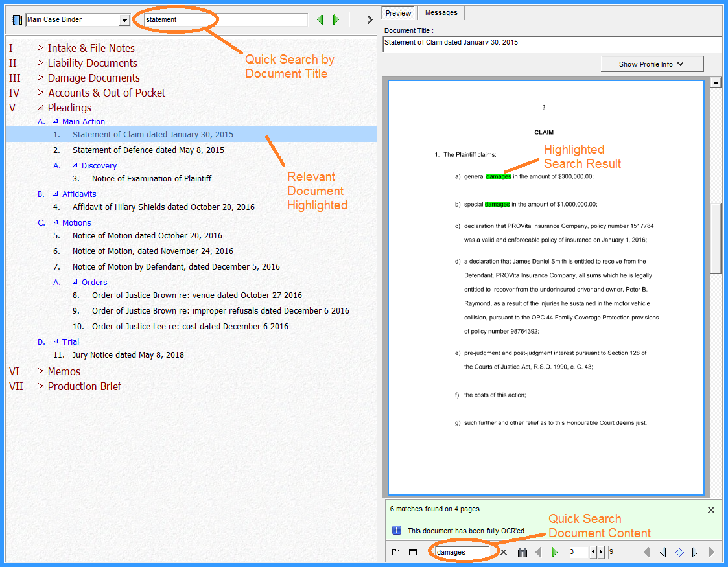The width and height of the screenshot is (728, 567).
Task: Select Affidavit of Hilary Shields document
Action: pos(163,207)
